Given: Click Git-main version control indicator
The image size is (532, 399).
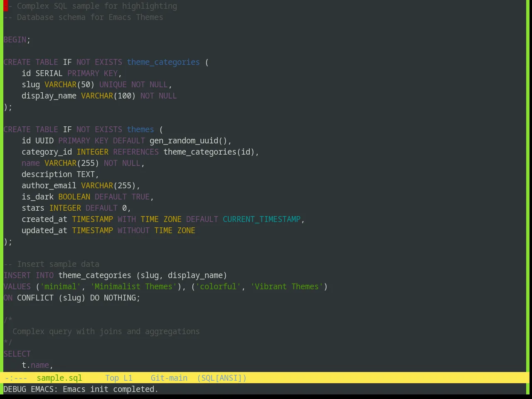Looking at the screenshot, I should click(x=169, y=378).
